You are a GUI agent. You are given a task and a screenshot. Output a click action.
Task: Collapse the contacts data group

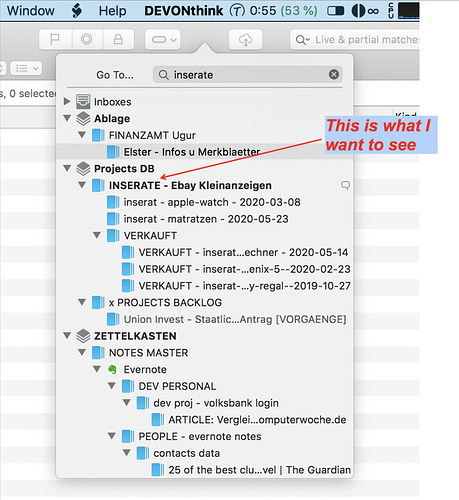(x=127, y=452)
